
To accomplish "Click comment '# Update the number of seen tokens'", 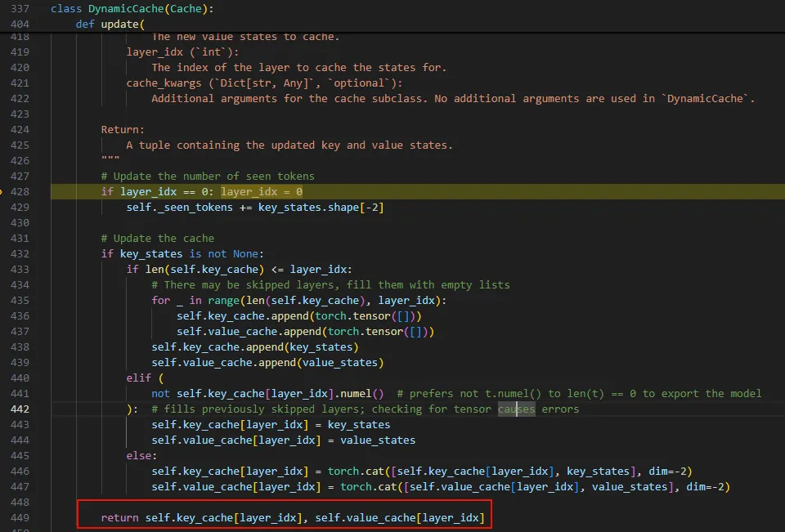I will point(208,177).
